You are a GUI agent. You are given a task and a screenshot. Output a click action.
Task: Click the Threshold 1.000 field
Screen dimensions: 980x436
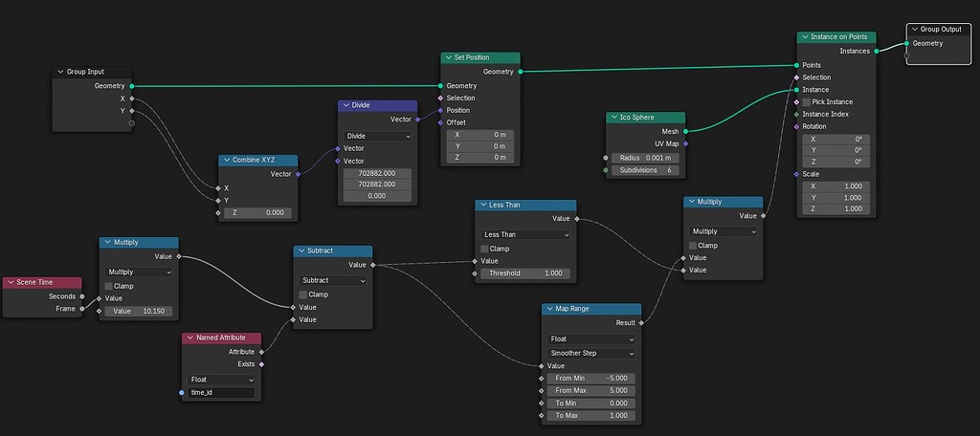point(525,272)
